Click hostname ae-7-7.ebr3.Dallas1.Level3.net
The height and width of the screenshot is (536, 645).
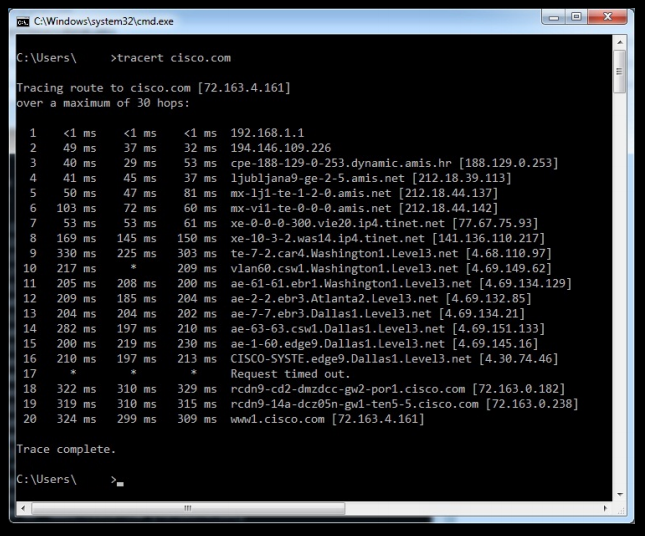coord(331,314)
